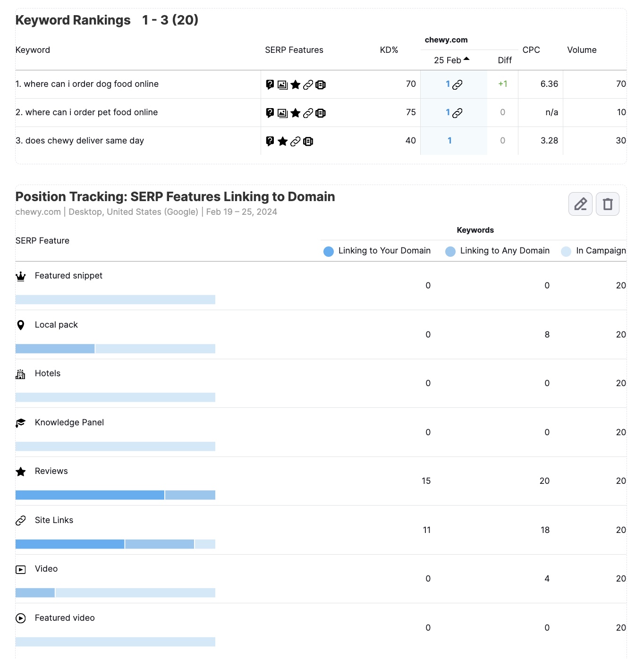Click the delete trash icon on the SERP Features widget

pos(607,204)
